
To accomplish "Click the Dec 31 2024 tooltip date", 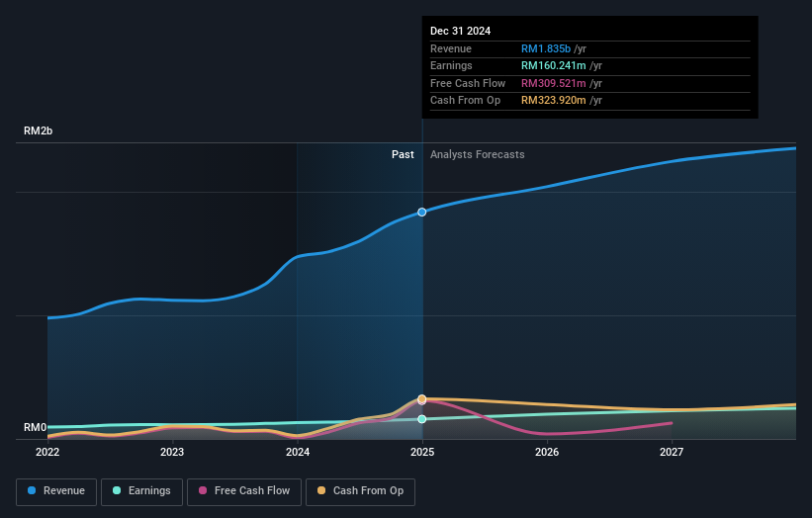I will coord(460,31).
